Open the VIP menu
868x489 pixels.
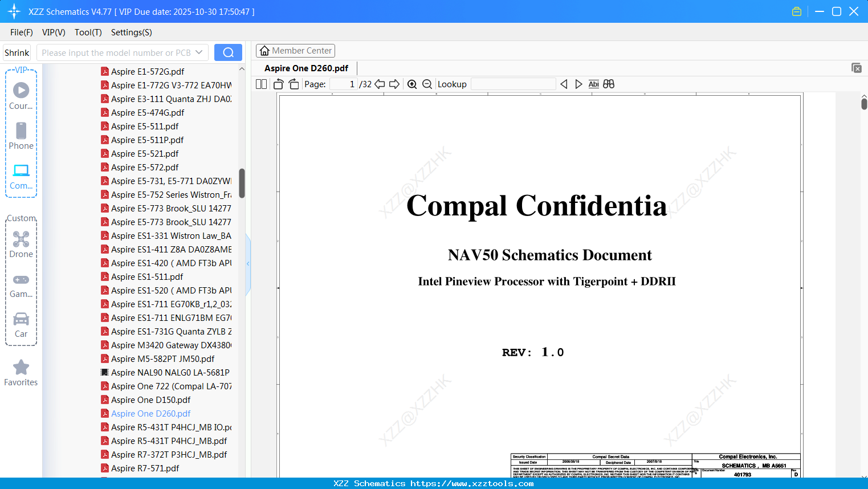coord(54,32)
